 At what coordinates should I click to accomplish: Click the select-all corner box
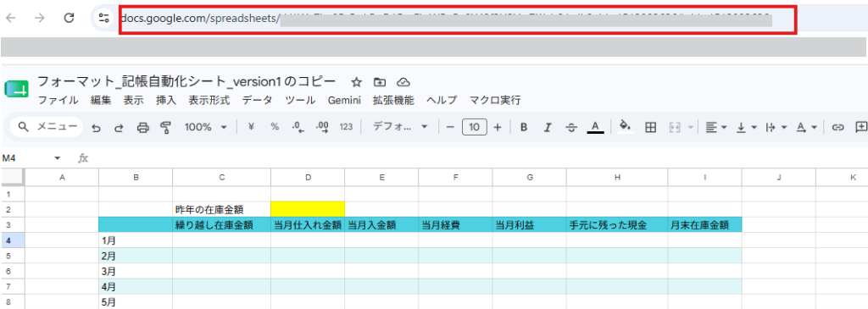[x=12, y=178]
